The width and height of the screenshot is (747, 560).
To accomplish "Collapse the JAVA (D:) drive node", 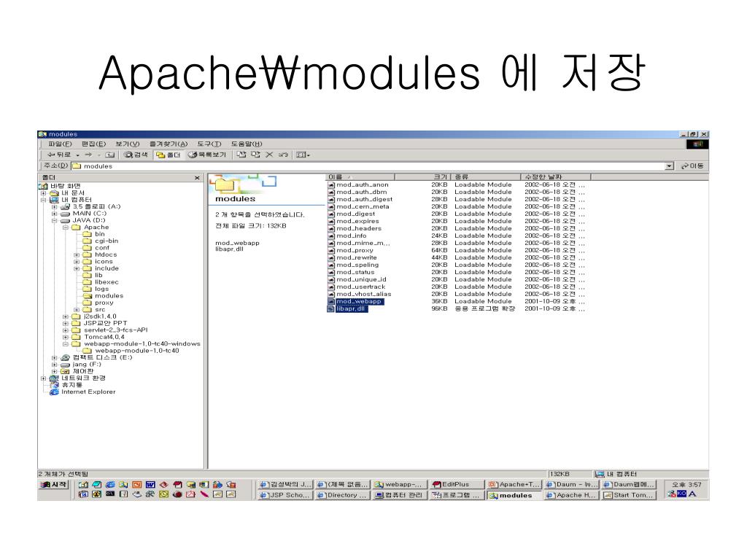I will click(54, 220).
